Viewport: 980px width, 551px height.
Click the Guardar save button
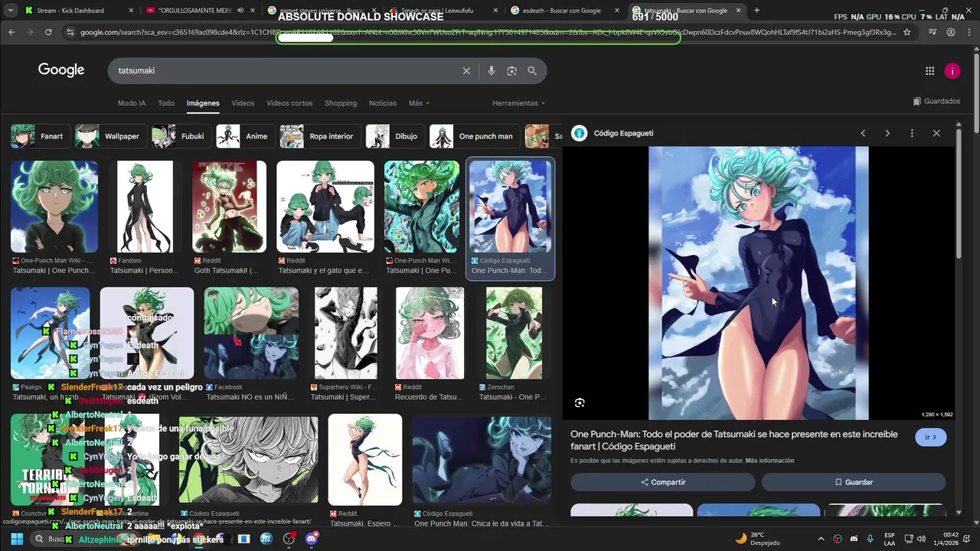click(x=854, y=482)
